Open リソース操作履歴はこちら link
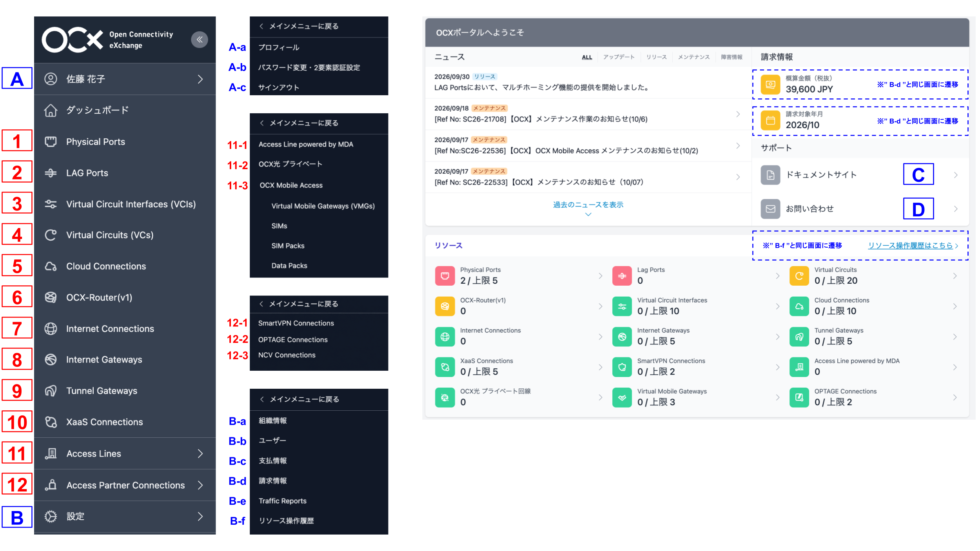Image resolution: width=980 pixels, height=551 pixels. click(913, 246)
